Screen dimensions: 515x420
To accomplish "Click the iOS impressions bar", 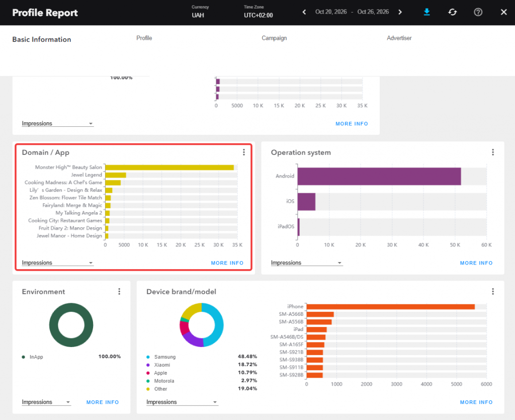I will (x=306, y=202).
